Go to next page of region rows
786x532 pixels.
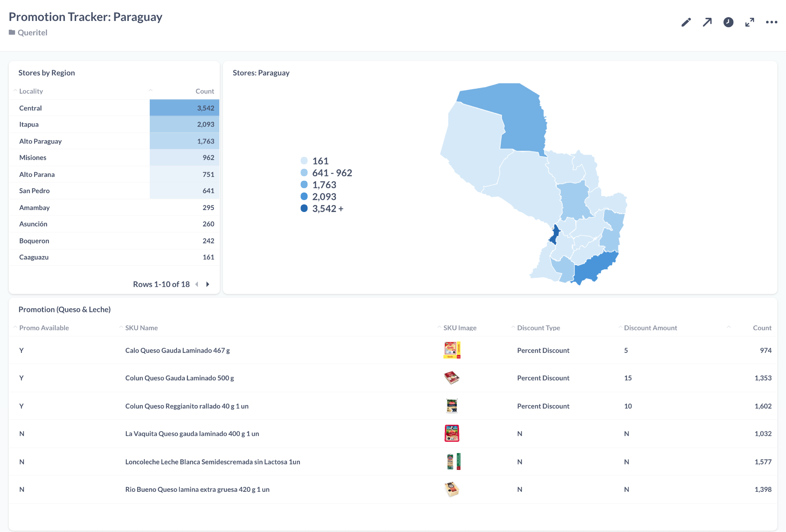[208, 284]
